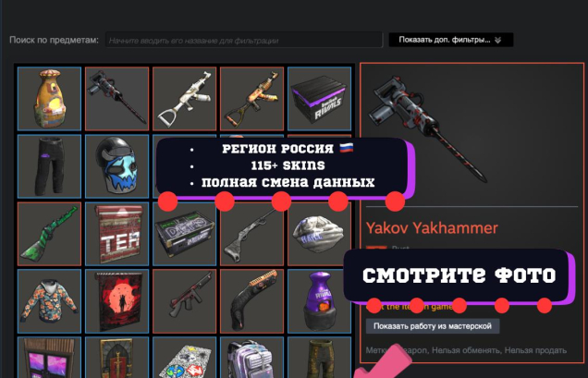Click the large Yakhammer preview image
Image resolution: width=588 pixels, height=378 pixels.
click(427, 128)
